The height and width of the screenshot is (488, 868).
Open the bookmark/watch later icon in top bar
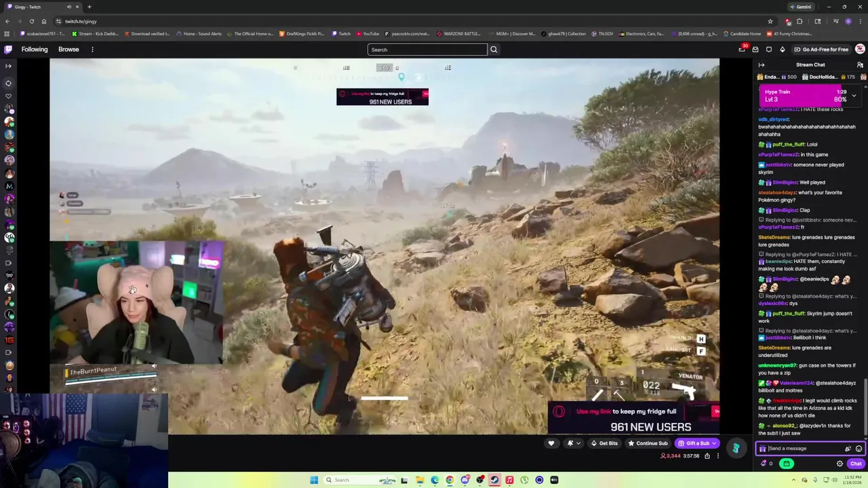pos(769,49)
